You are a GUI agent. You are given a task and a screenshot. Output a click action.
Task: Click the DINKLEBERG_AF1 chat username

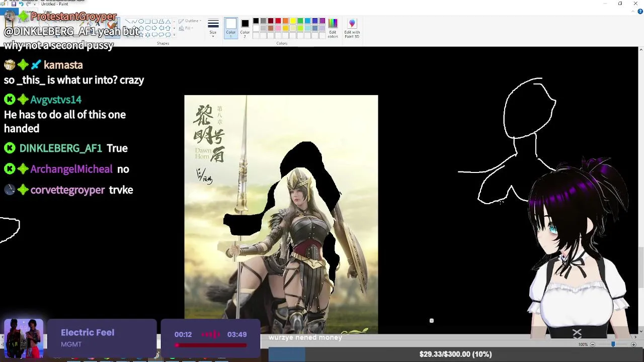pyautogui.click(x=60, y=148)
